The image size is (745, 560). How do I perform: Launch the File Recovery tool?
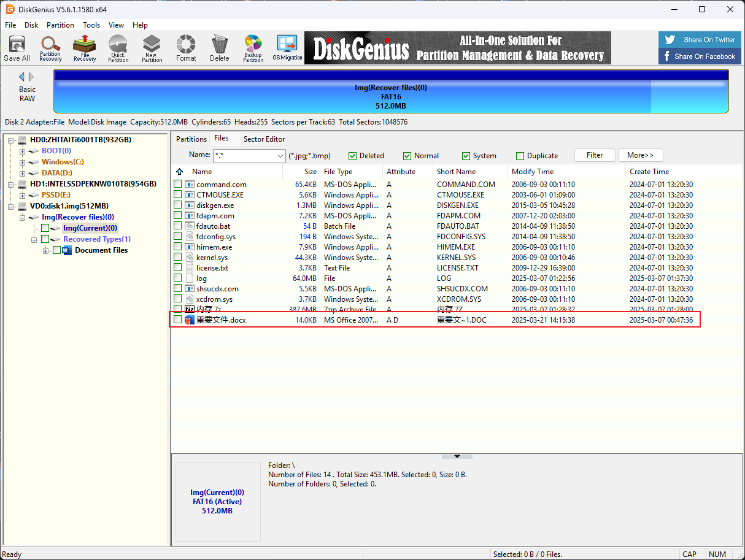[x=85, y=48]
